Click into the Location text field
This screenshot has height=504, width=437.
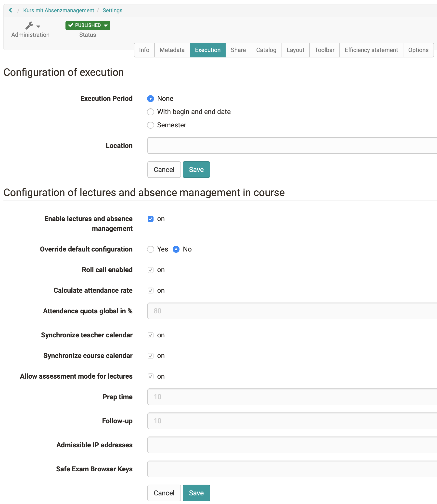(292, 146)
